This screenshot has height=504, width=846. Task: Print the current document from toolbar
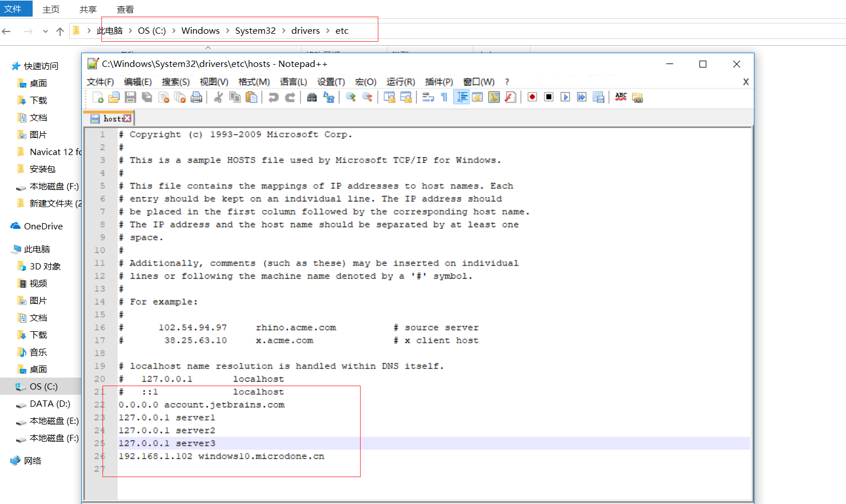(x=196, y=97)
